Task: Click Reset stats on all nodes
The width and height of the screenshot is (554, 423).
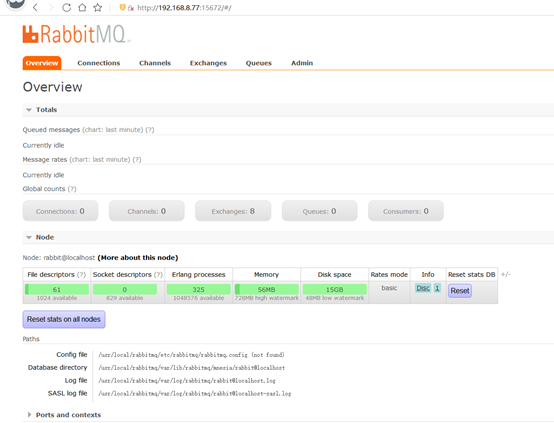Action: coord(64,319)
